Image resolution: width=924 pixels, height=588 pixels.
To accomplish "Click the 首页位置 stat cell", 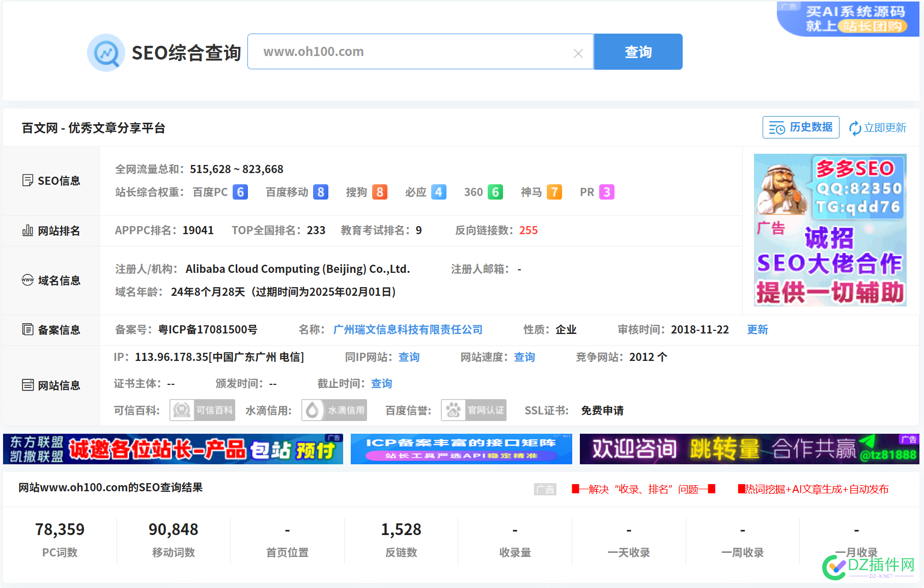I will pyautogui.click(x=287, y=541).
